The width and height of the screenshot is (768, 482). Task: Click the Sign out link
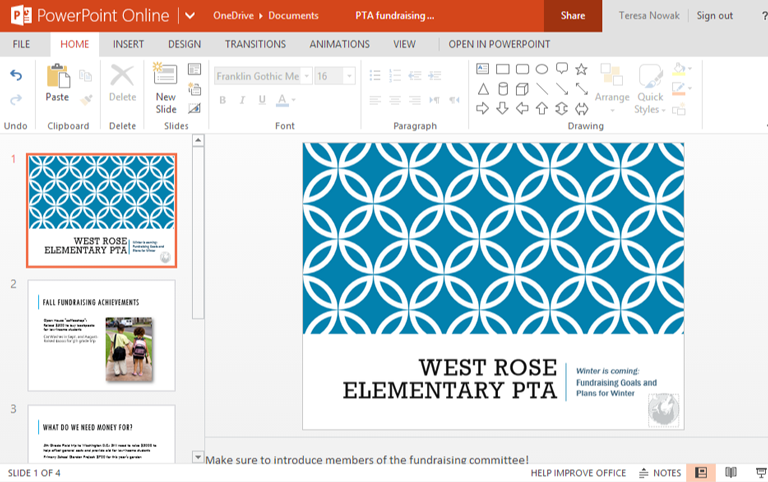[x=714, y=16]
